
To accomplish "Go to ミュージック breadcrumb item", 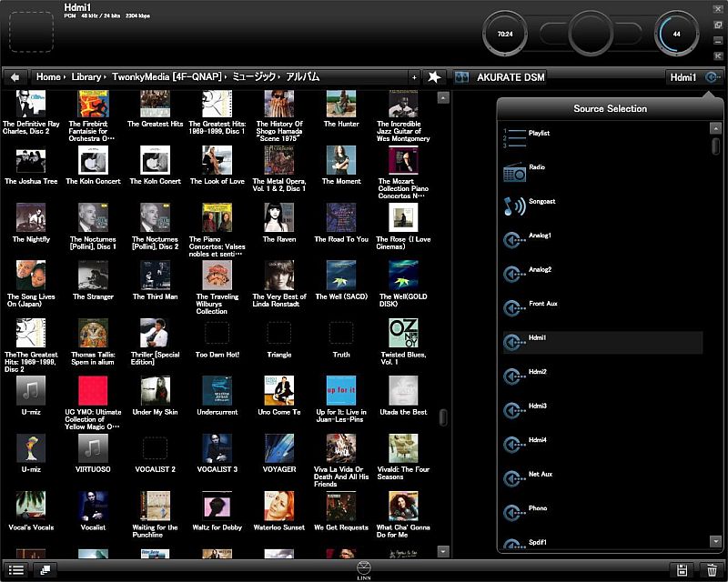I will [x=254, y=77].
